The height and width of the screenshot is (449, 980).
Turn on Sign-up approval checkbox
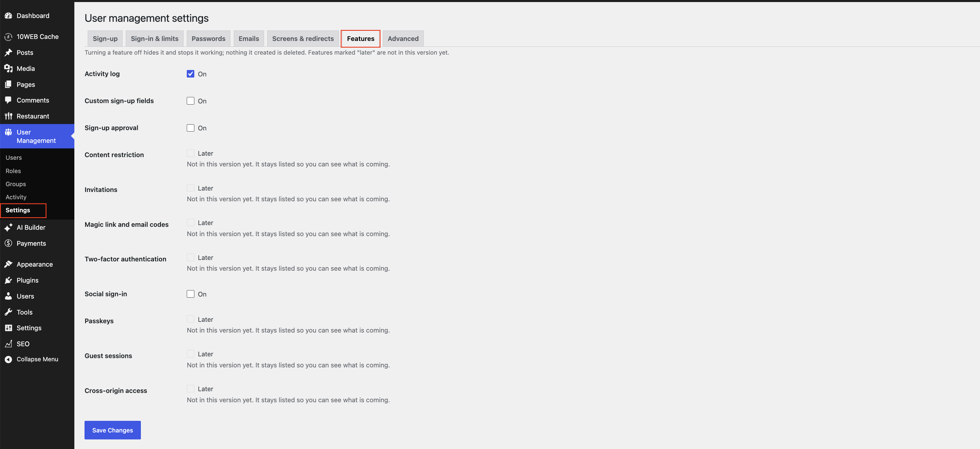pos(191,128)
